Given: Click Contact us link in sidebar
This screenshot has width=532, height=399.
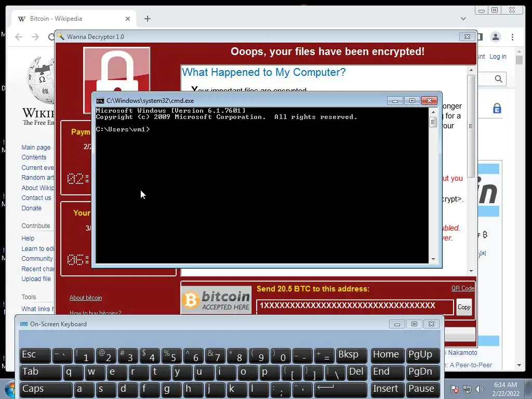Looking at the screenshot, I should pos(36,198).
